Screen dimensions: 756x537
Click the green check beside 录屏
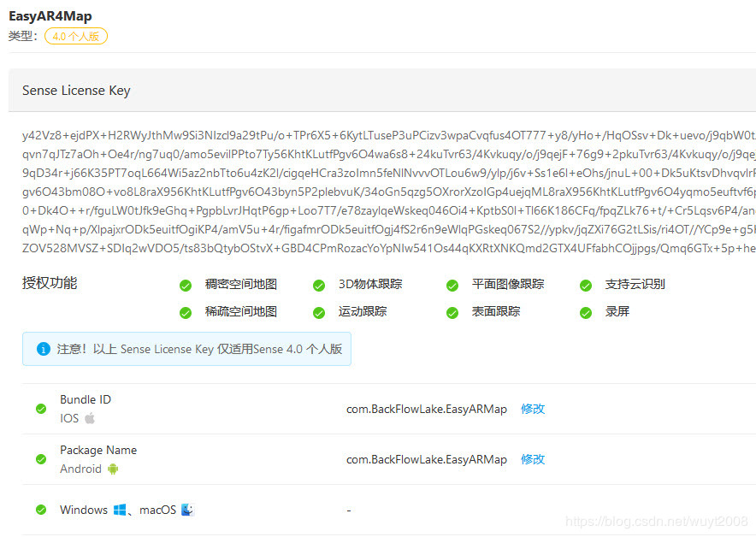(x=585, y=311)
